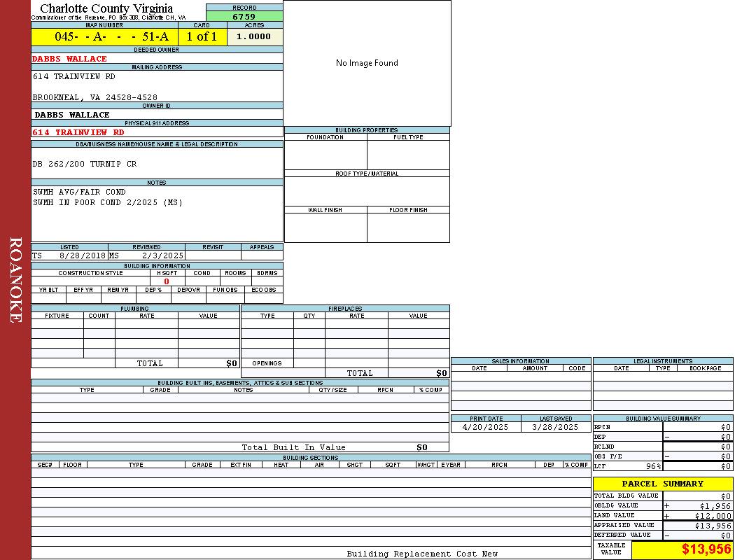Click the listed date 8/28/2018
Screen dimensions: 735x560
pyautogui.click(x=83, y=256)
